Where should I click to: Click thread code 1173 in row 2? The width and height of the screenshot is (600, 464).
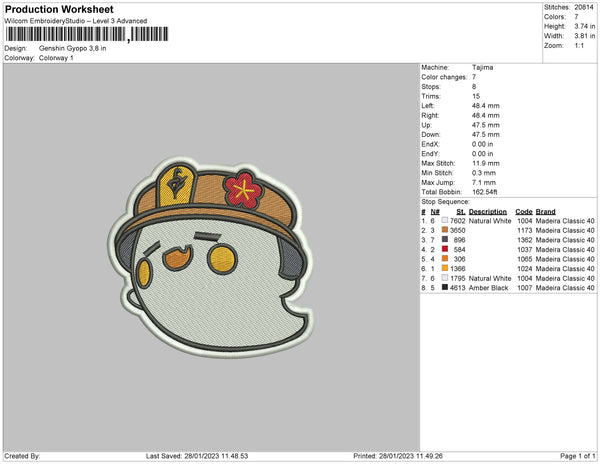tap(525, 230)
